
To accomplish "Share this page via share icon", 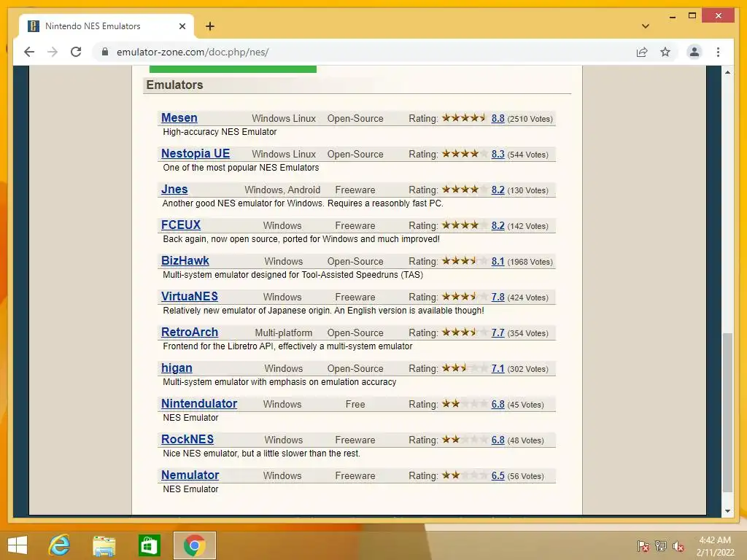I will (642, 52).
